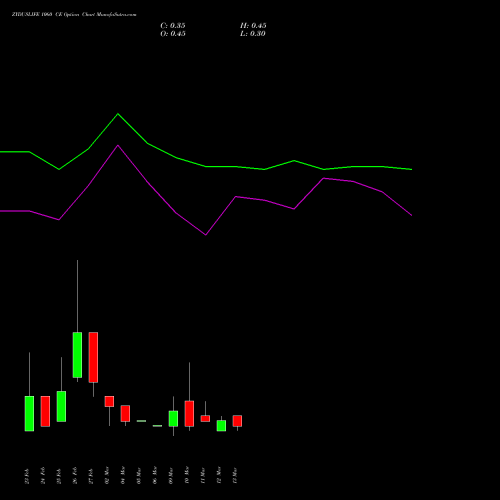
Task: Select the green candle for 09 Mar
Action: pyautogui.click(x=173, y=419)
